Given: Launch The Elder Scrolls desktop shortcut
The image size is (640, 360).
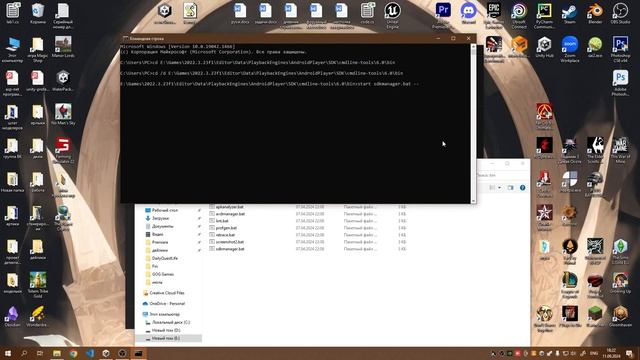Looking at the screenshot, I should [x=595, y=150].
